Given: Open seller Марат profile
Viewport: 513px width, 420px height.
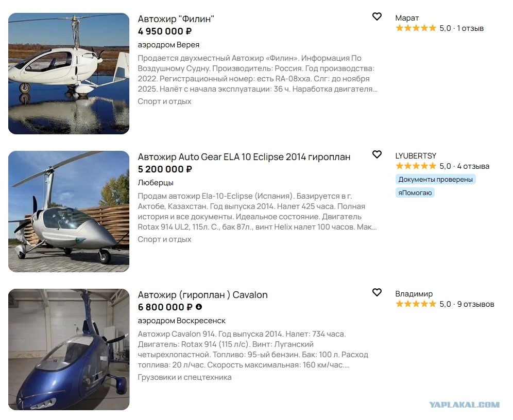Looking at the screenshot, I should [407, 18].
